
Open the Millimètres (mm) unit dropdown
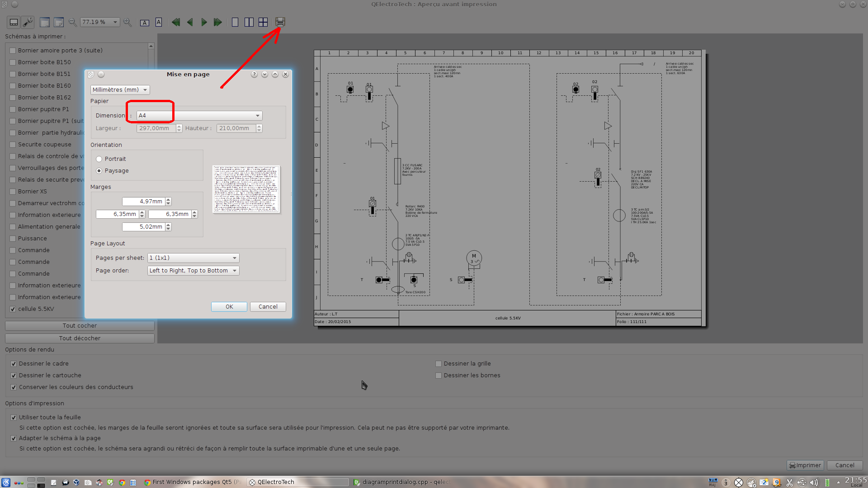tap(120, 90)
